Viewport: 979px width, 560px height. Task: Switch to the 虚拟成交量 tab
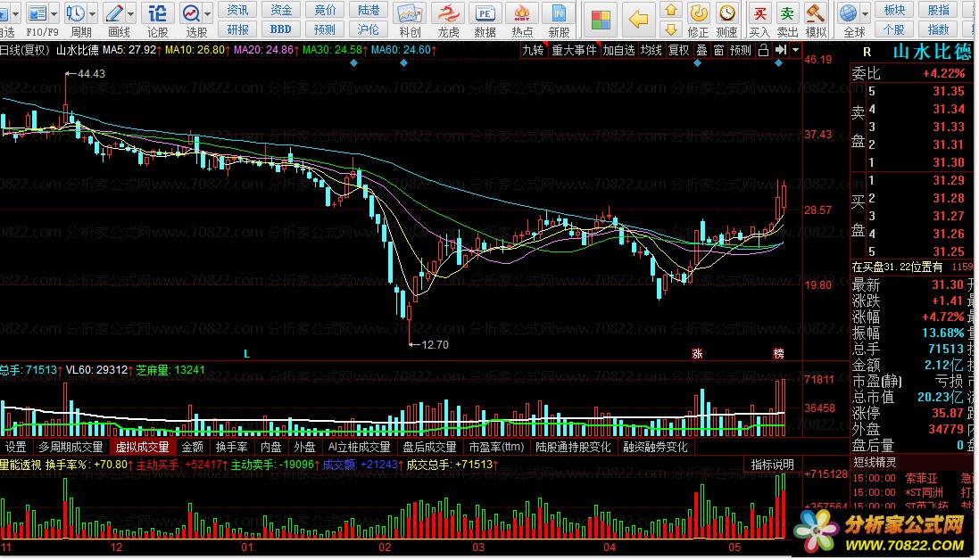click(143, 447)
